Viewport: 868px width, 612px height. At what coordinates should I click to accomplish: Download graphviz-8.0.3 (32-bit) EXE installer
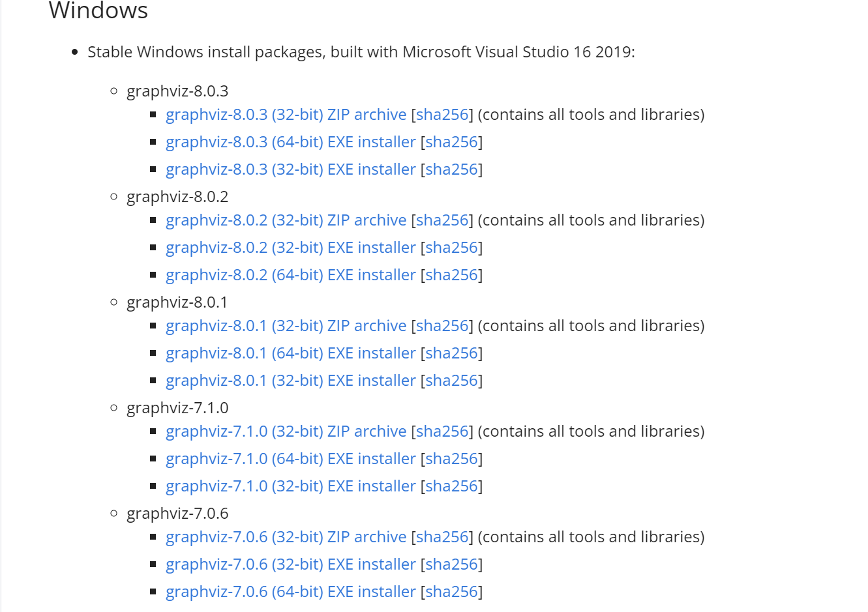click(291, 169)
